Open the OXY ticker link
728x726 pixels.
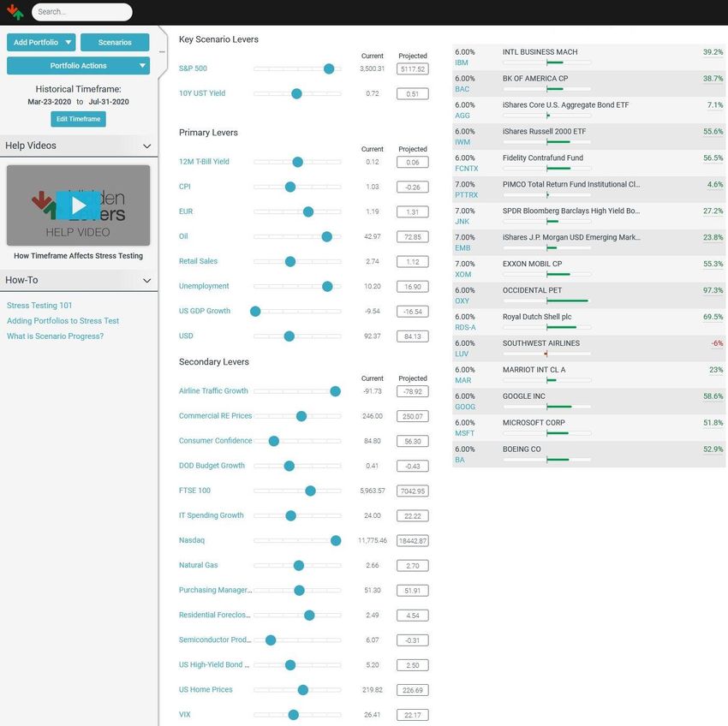(x=462, y=301)
